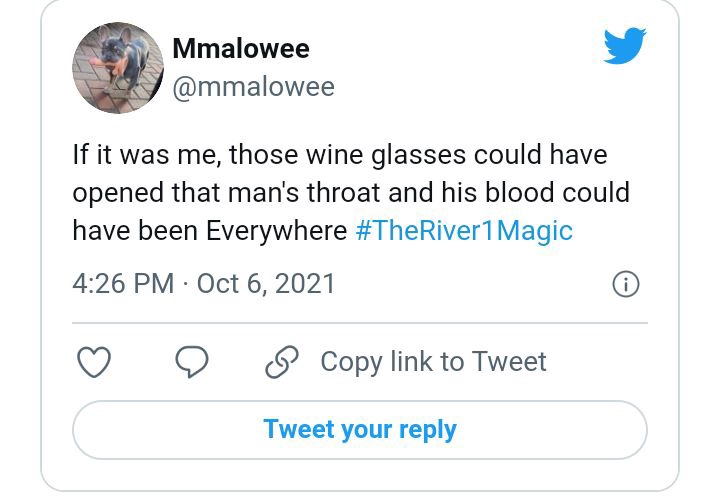Viewport: 720px width, 501px height.
Task: Visit the @mmalowee handle link
Action: 253,87
